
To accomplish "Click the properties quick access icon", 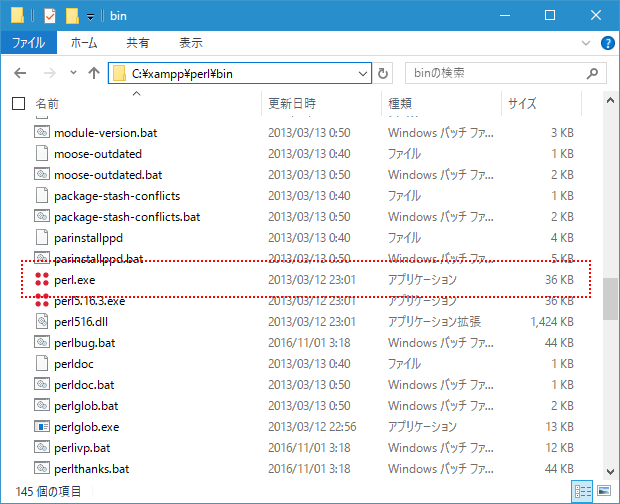I will pyautogui.click(x=50, y=16).
